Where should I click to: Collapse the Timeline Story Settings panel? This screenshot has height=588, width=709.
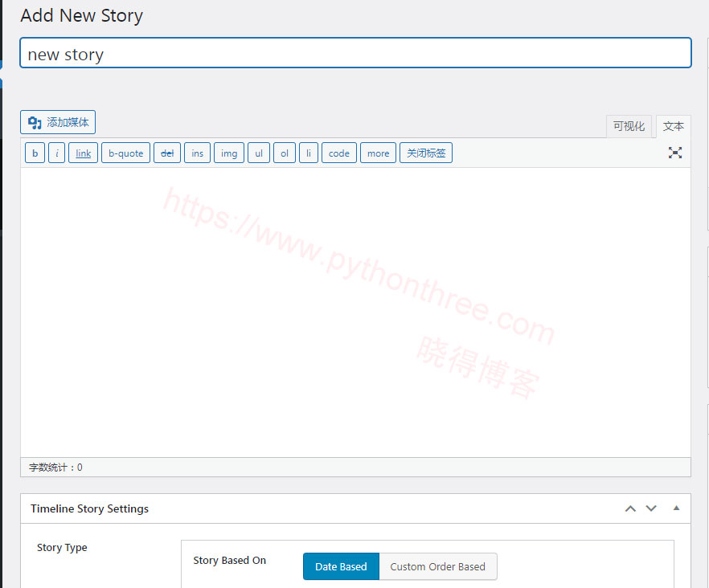point(676,508)
